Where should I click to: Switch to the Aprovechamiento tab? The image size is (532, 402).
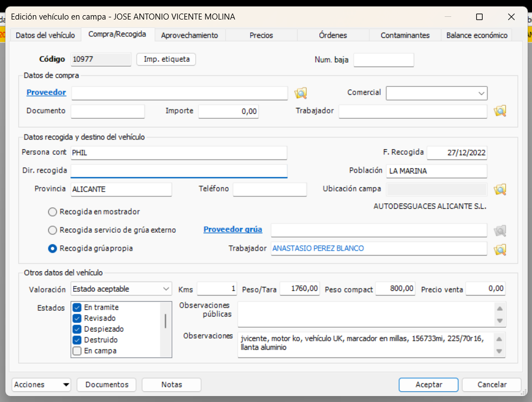pos(189,34)
